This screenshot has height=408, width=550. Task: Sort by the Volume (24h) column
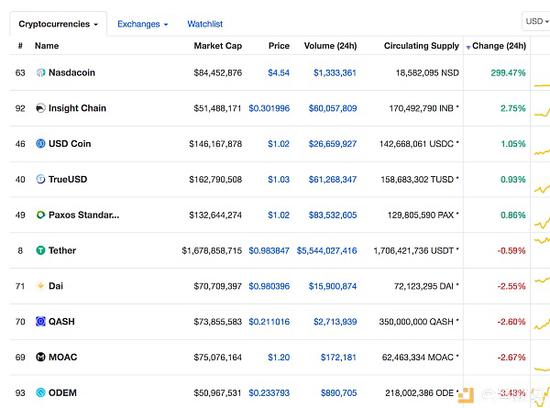(x=330, y=46)
